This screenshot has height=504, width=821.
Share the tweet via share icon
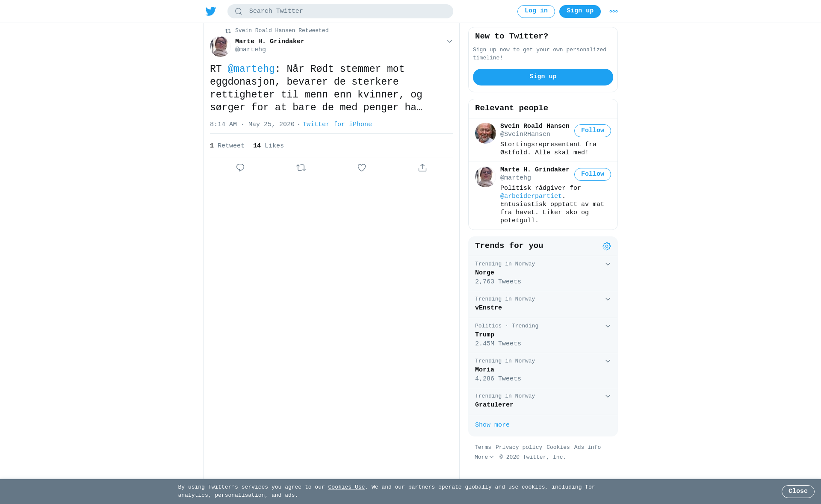tap(422, 168)
